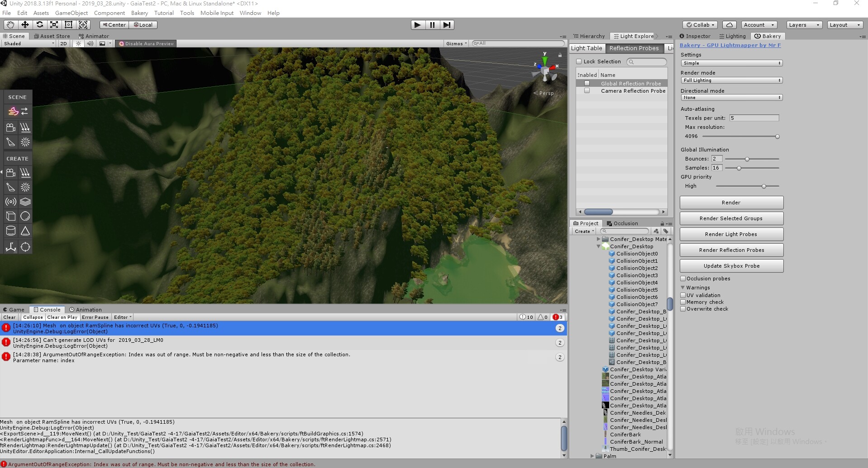Viewport: 868px width, 468px height.
Task: Open the Bakery GPU Lightmapper link
Action: (730, 45)
